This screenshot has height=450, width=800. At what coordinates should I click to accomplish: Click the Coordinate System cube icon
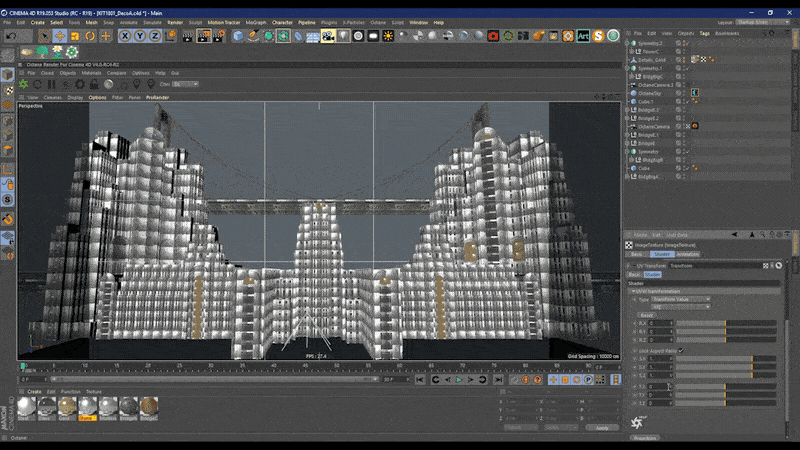click(x=170, y=36)
